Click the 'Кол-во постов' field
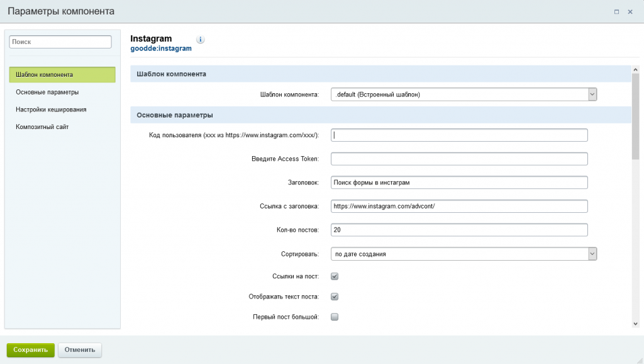 pyautogui.click(x=459, y=230)
